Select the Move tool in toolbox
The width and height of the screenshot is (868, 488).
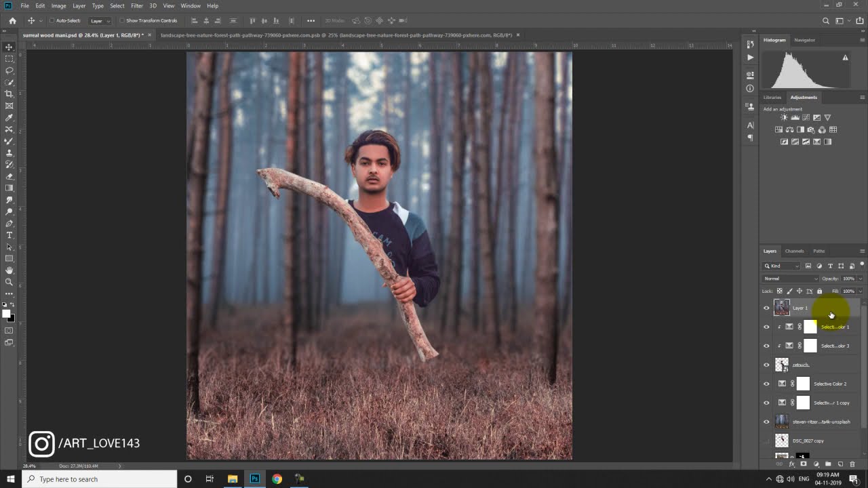[9, 47]
